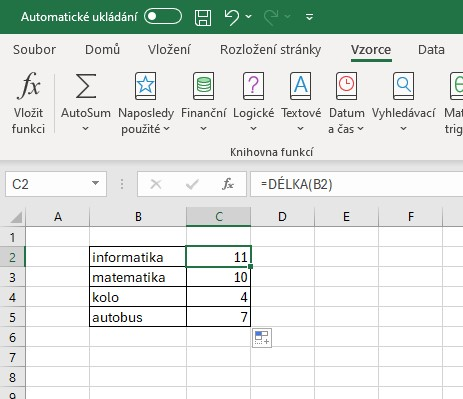This screenshot has width=463, height=399.
Task: Open Logické functions question-mark icon
Action: pyautogui.click(x=253, y=86)
